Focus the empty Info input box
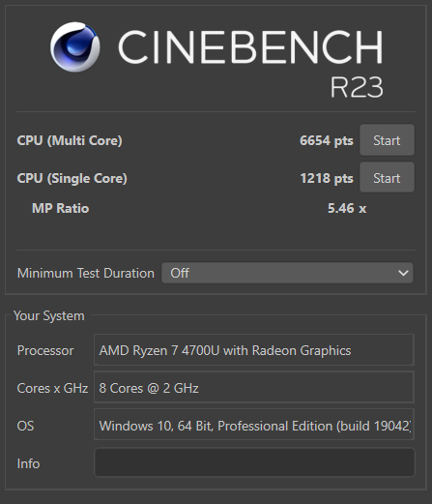This screenshot has width=432, height=504. pyautogui.click(x=254, y=462)
